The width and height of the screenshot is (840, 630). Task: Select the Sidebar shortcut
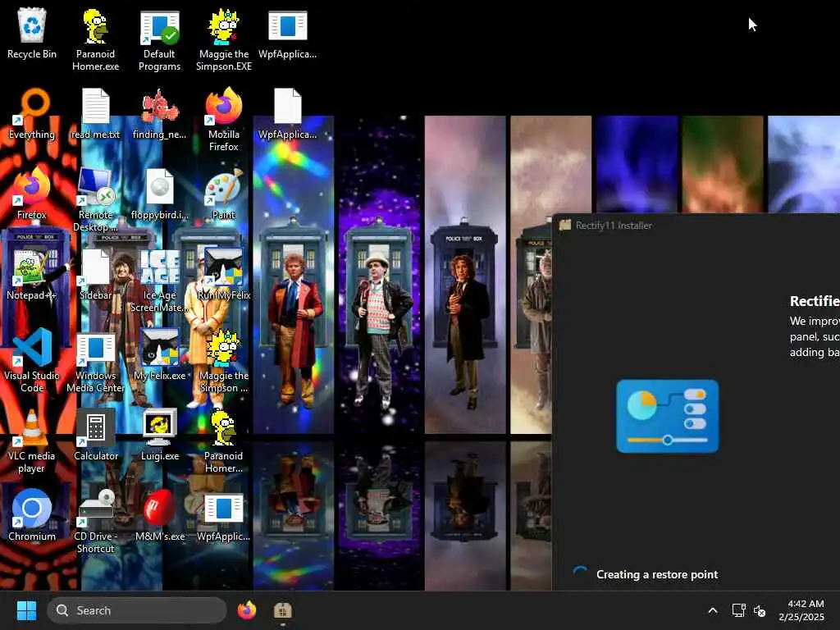click(x=95, y=274)
